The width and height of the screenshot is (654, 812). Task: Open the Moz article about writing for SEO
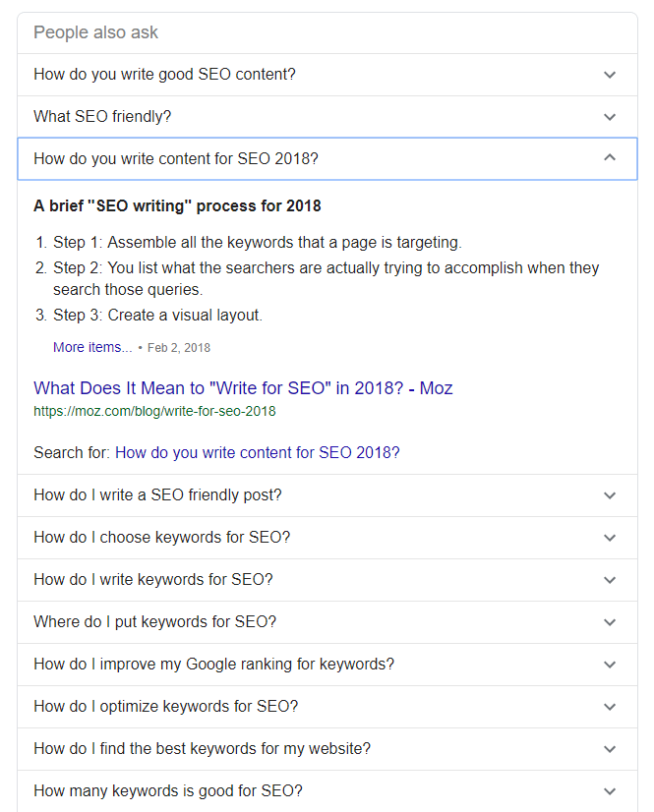tap(243, 388)
